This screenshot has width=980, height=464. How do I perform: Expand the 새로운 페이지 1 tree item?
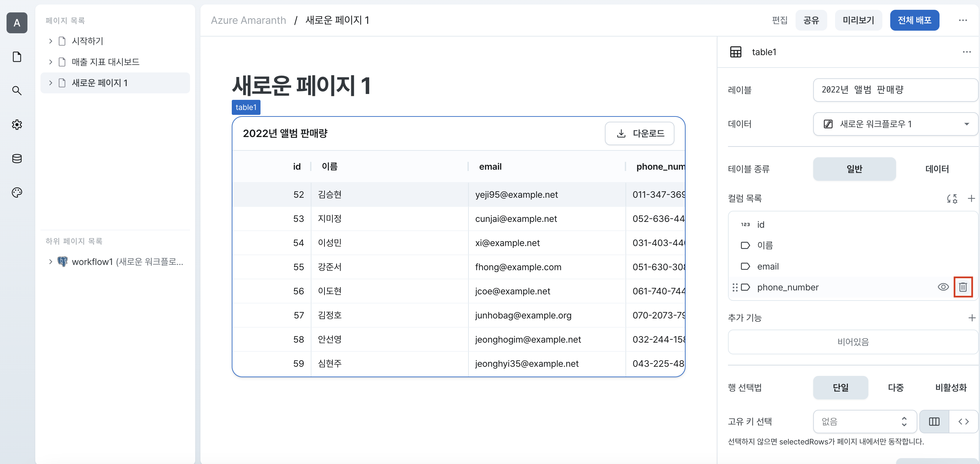[x=50, y=83]
